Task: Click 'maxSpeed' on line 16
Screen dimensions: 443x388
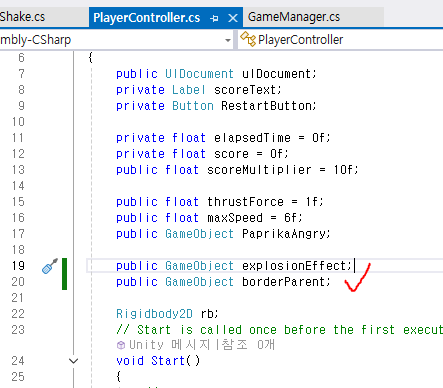Action: [235, 218]
